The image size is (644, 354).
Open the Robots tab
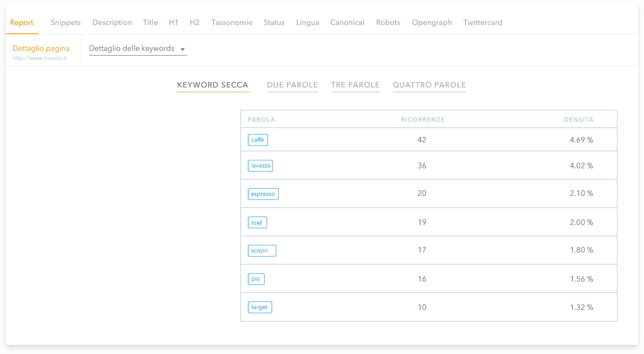388,22
